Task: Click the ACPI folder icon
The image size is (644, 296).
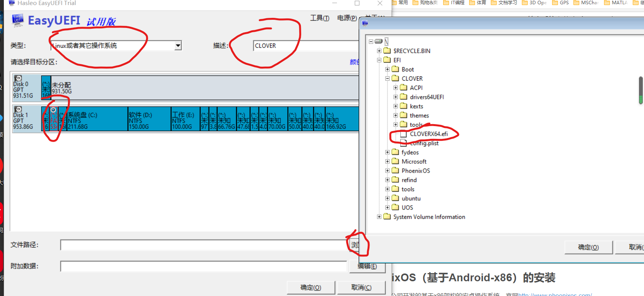Action: point(404,88)
